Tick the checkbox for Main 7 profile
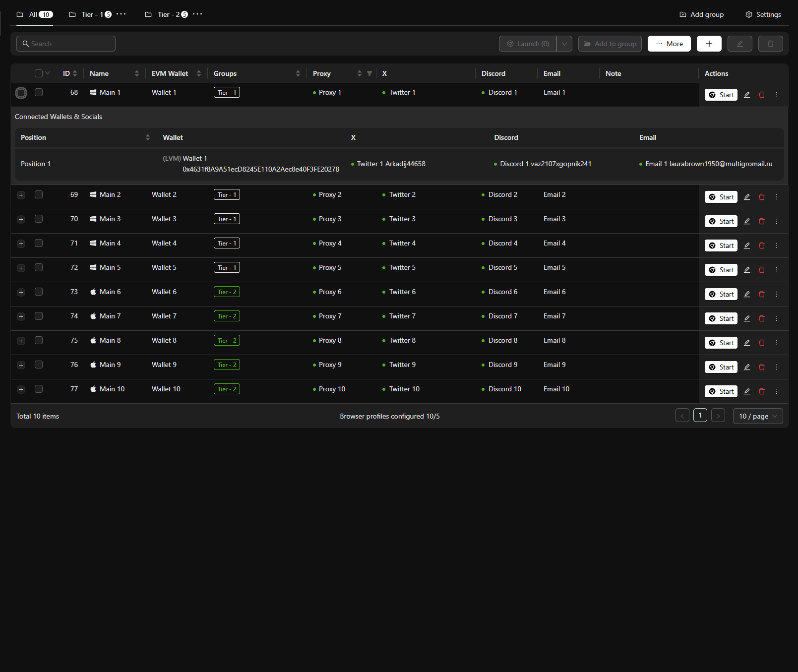 pos(39,316)
